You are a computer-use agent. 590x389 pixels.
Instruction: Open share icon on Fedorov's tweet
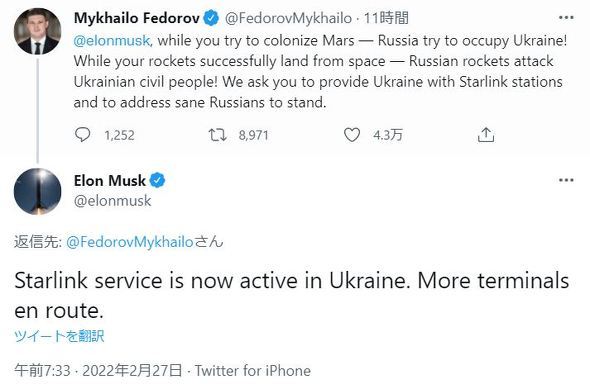tap(486, 135)
